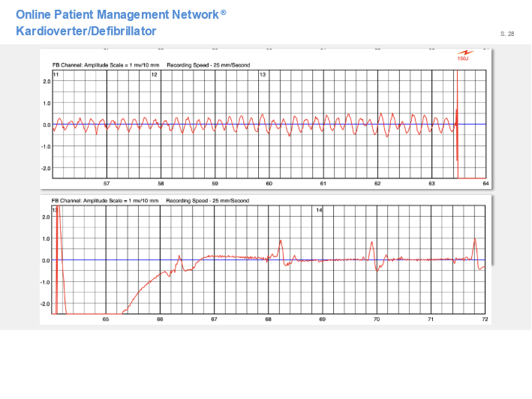Image resolution: width=532 pixels, height=399 pixels.
Task: Click the bottom chart "Recording Speed" header text
Action: point(207,201)
